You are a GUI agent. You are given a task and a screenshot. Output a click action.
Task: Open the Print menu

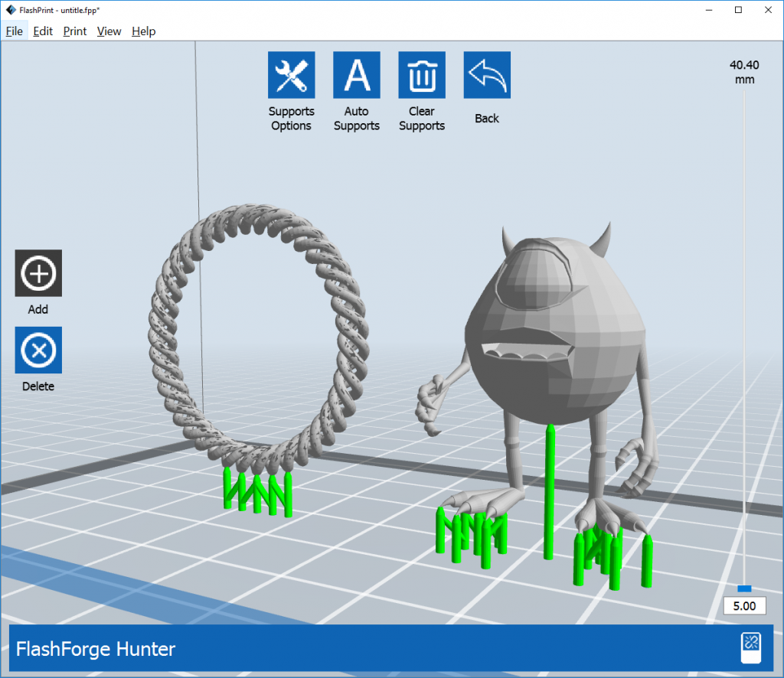tap(75, 31)
